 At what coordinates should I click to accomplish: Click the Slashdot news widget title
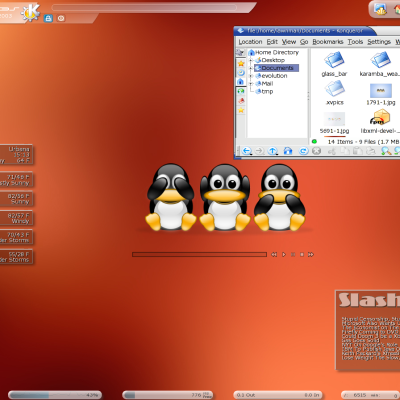tap(369, 300)
